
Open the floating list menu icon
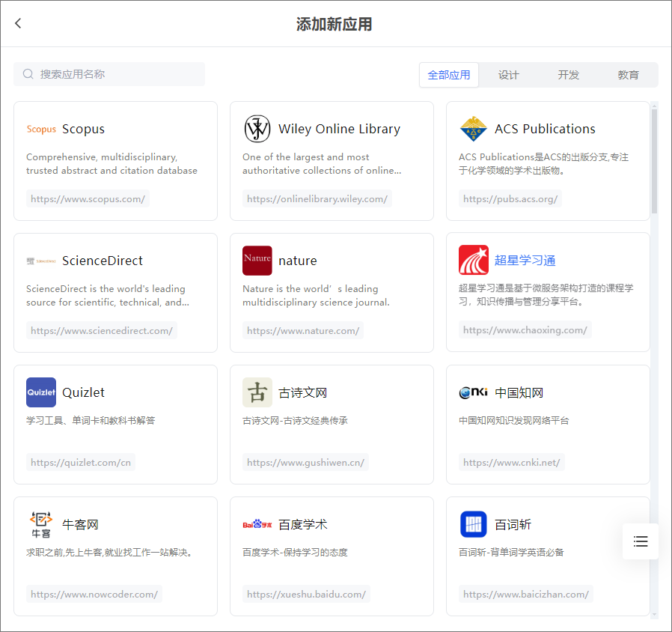(x=641, y=541)
